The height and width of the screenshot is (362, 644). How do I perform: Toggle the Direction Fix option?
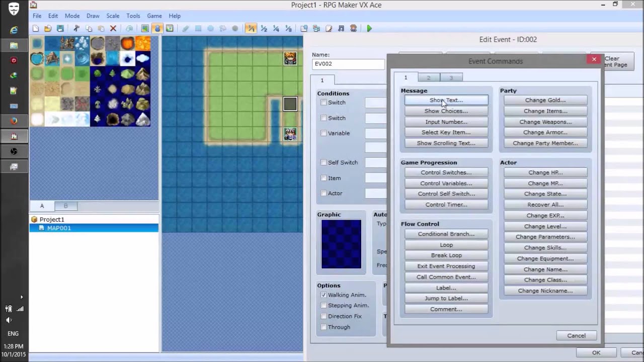click(324, 316)
